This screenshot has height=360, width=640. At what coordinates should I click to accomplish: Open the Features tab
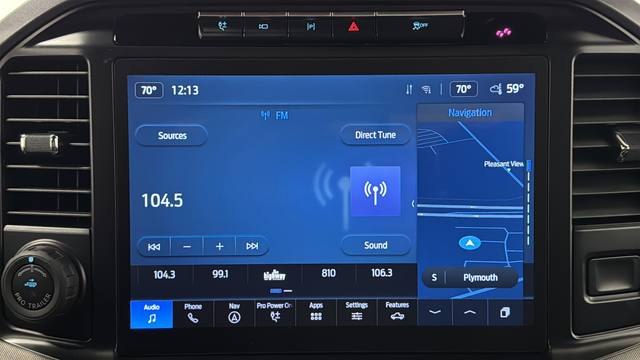pos(397,311)
